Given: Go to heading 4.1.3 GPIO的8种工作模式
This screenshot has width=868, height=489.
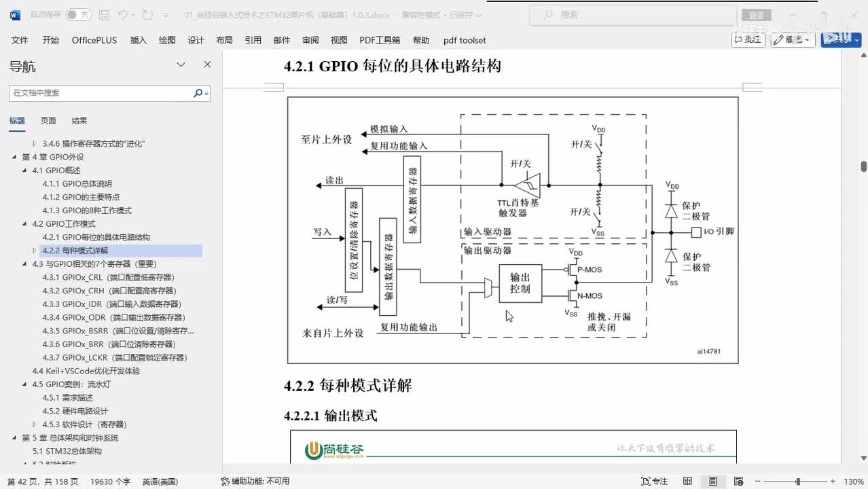Looking at the screenshot, I should coord(87,211).
